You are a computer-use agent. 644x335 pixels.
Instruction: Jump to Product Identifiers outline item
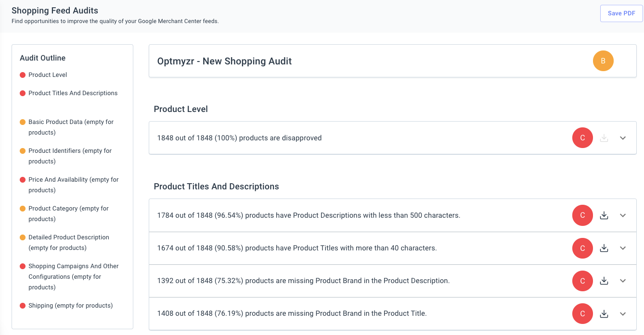coord(70,156)
